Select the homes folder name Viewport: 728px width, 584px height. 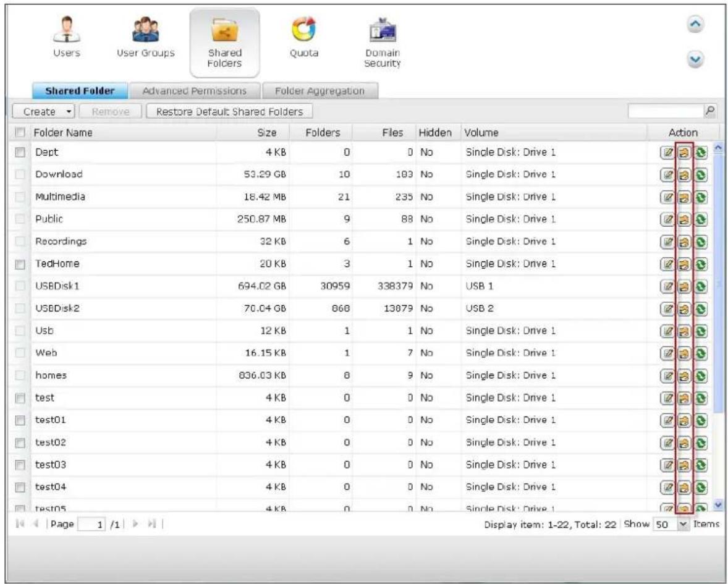[x=51, y=375]
